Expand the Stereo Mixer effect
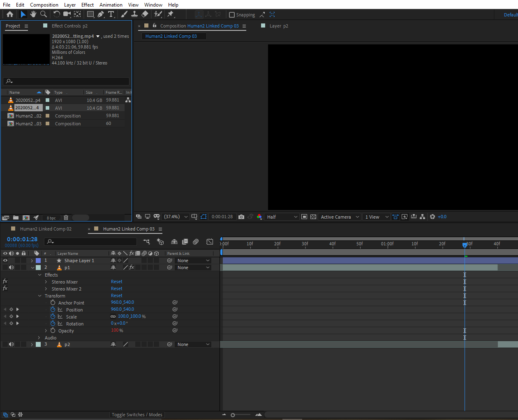Screen dimensions: 518x420 click(x=46, y=282)
